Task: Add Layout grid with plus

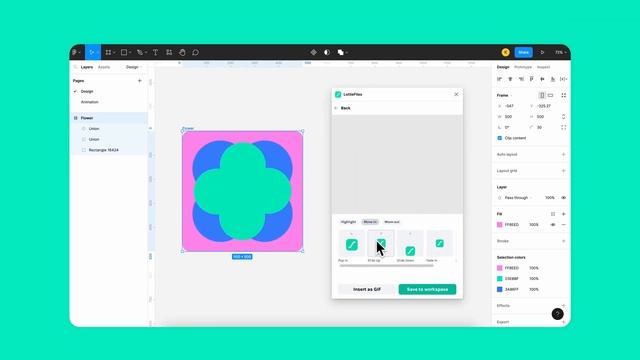Action: [564, 171]
